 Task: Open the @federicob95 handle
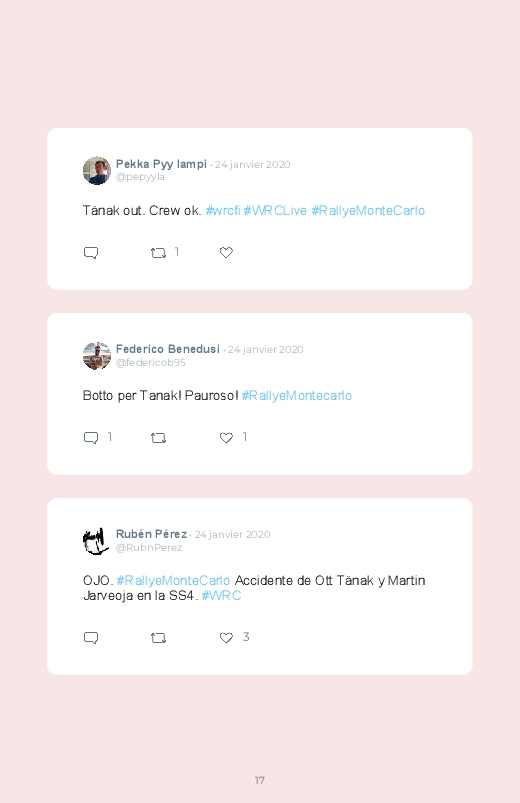[x=151, y=362]
